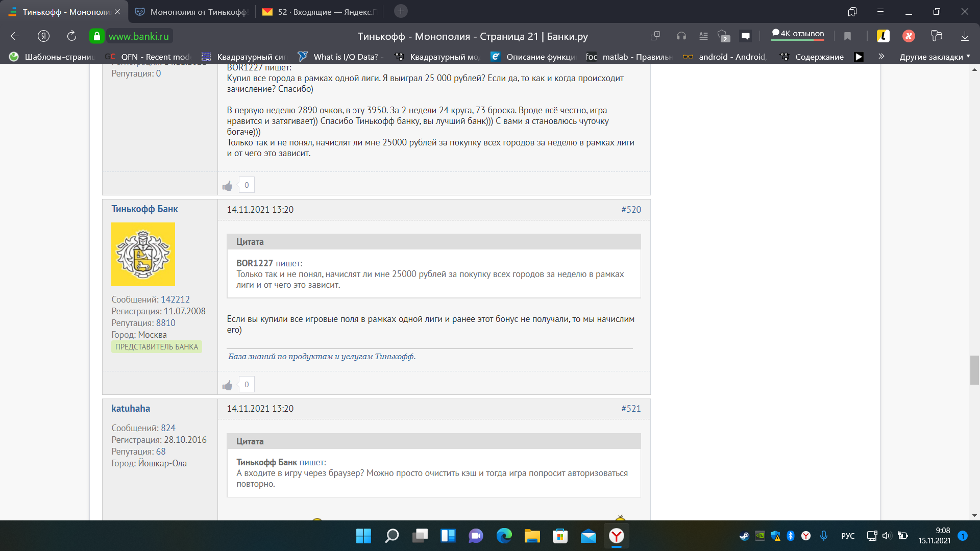980x551 pixels.
Task: Open the android - Android bookmark
Action: coord(725,57)
